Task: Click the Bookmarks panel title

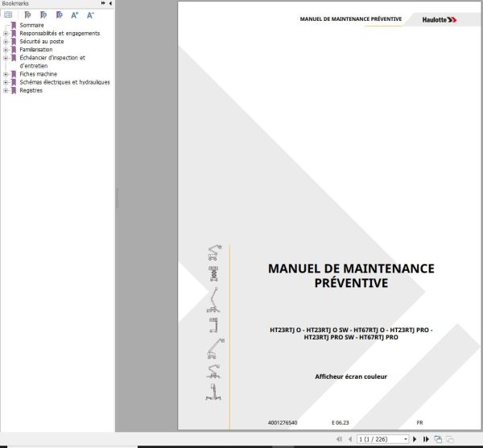Action: point(15,3)
